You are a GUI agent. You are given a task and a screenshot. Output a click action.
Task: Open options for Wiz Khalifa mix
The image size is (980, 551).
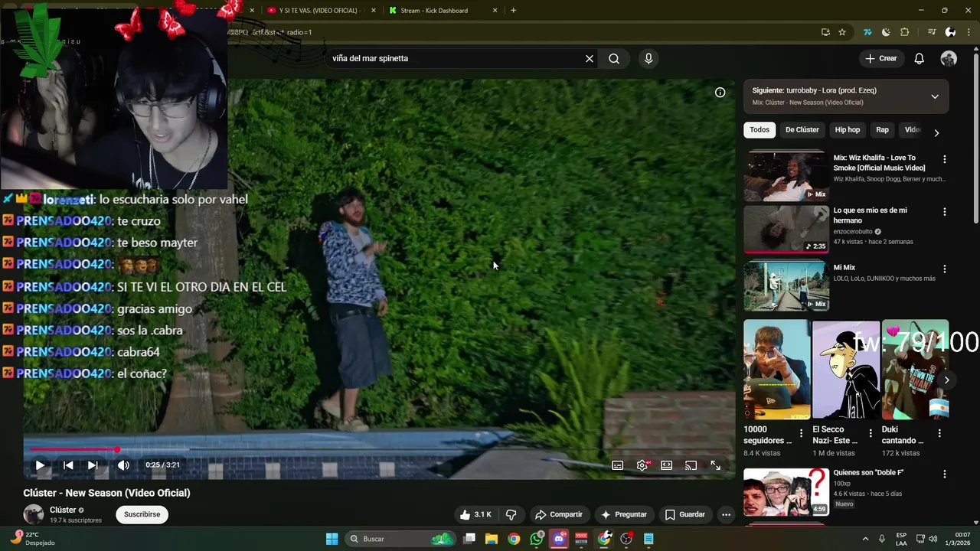point(945,159)
